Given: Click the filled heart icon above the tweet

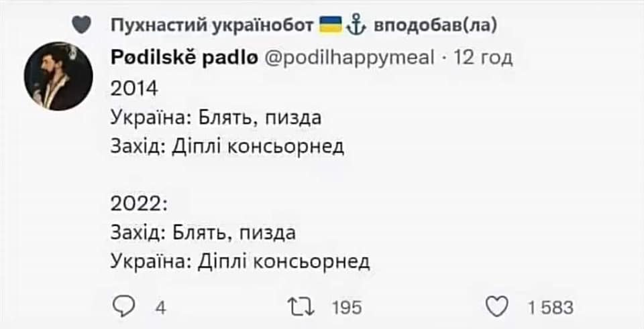Looking at the screenshot, I should click(x=81, y=25).
